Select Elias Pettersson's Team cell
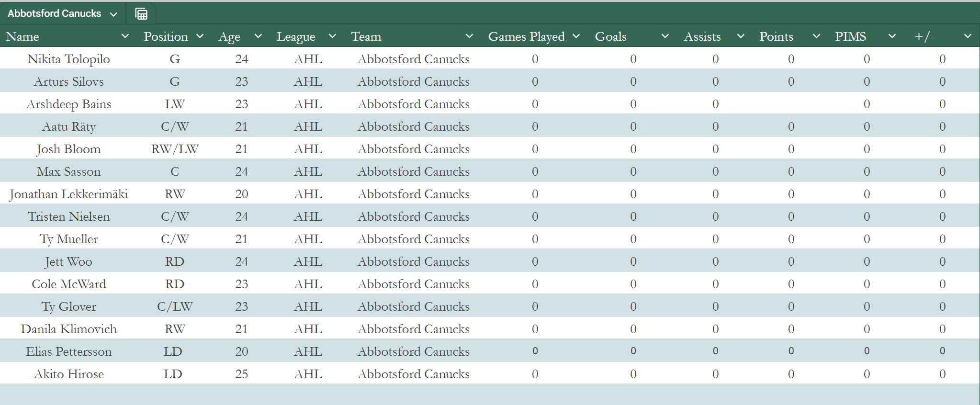The width and height of the screenshot is (980, 405). coord(413,351)
